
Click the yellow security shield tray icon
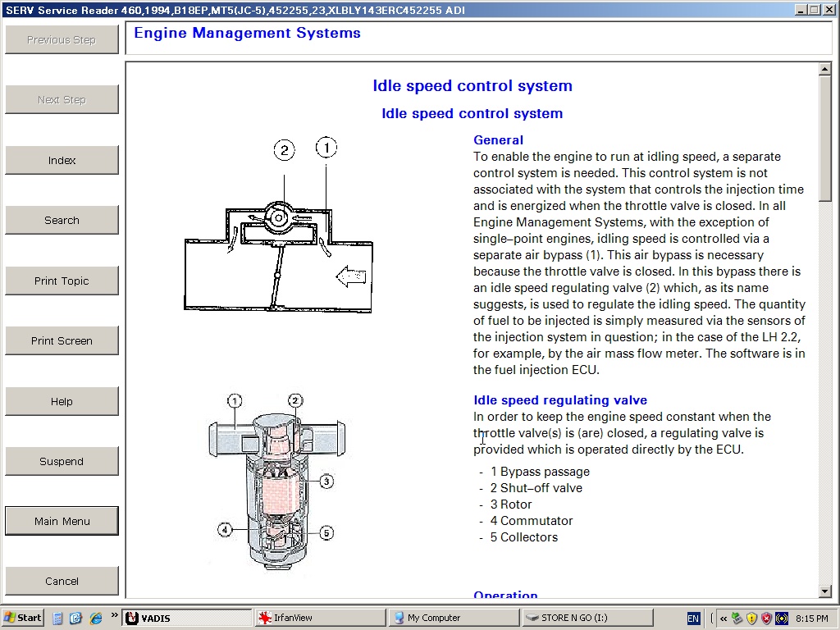point(751,619)
